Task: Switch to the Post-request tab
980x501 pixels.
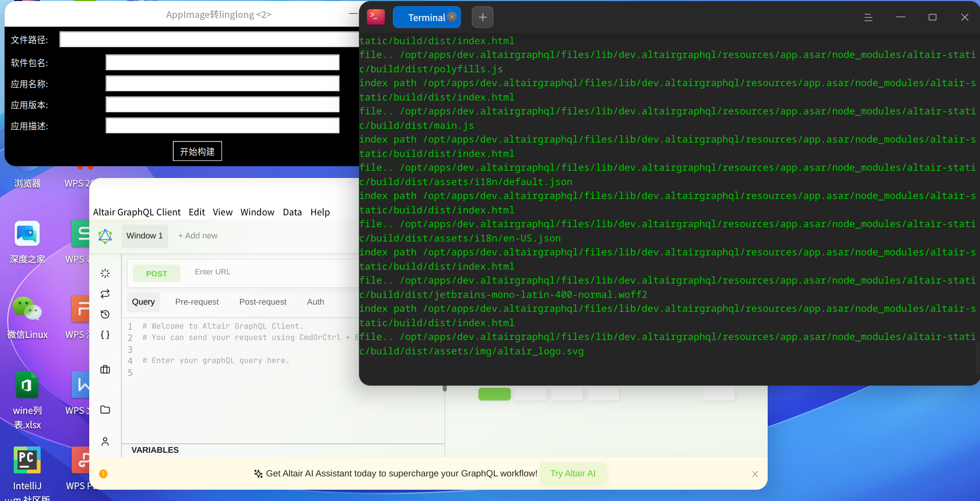Action: pos(263,302)
